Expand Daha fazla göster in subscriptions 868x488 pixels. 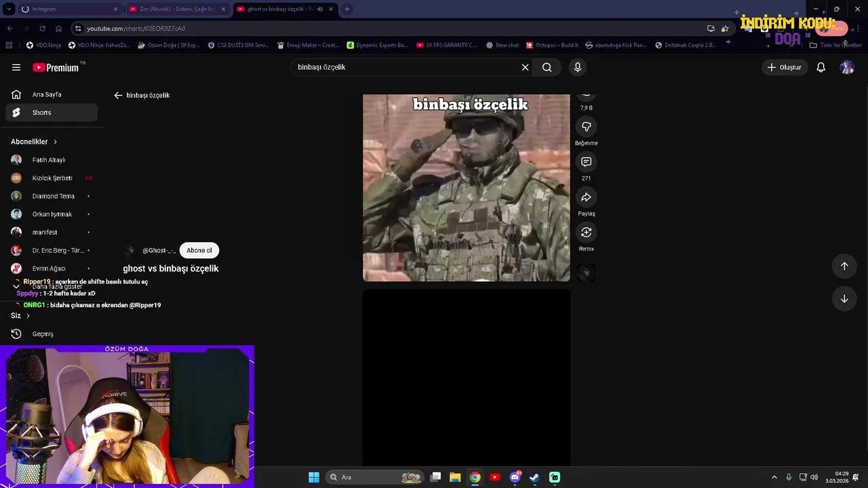point(52,287)
